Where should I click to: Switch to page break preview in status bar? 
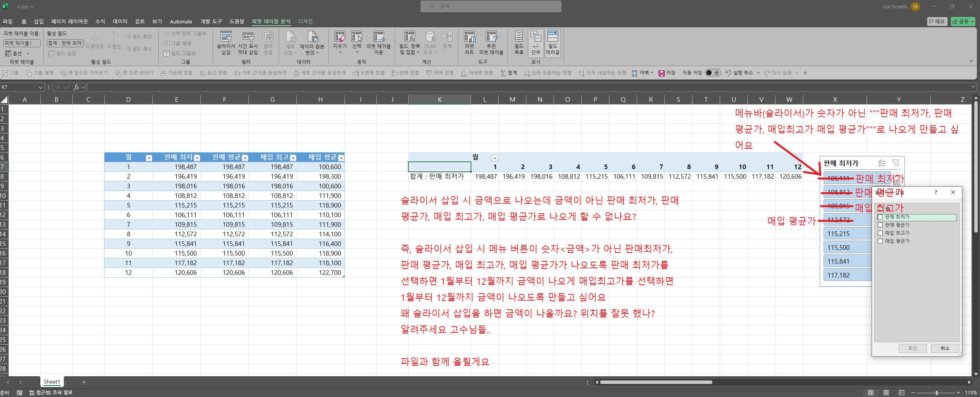pyautogui.click(x=901, y=393)
